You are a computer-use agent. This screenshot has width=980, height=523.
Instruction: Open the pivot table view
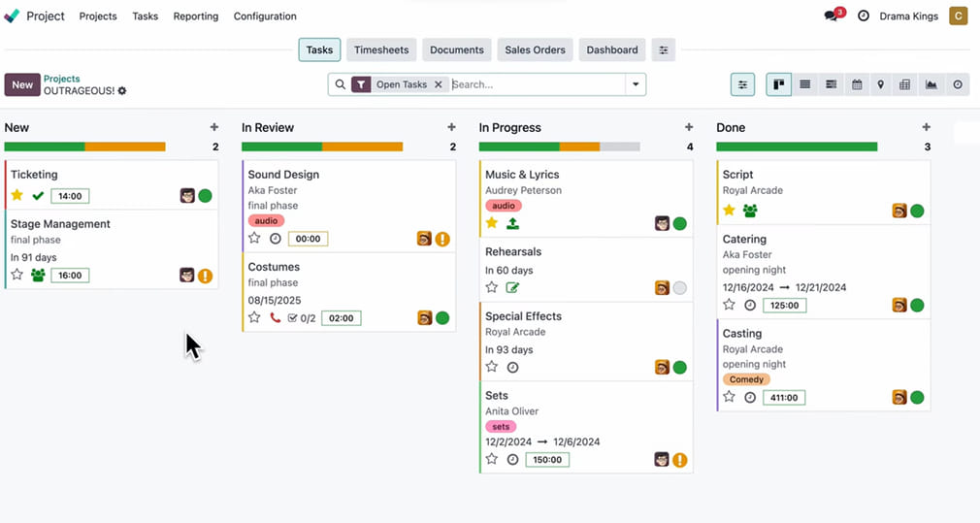tap(905, 85)
